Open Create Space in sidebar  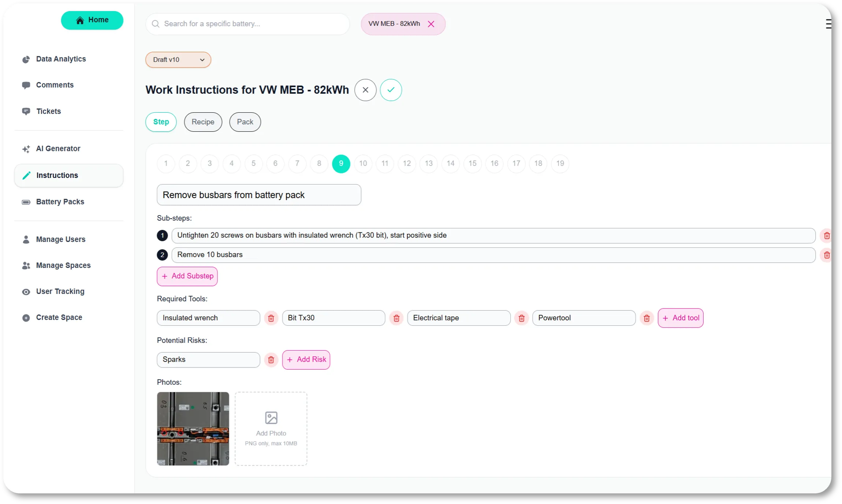52,317
